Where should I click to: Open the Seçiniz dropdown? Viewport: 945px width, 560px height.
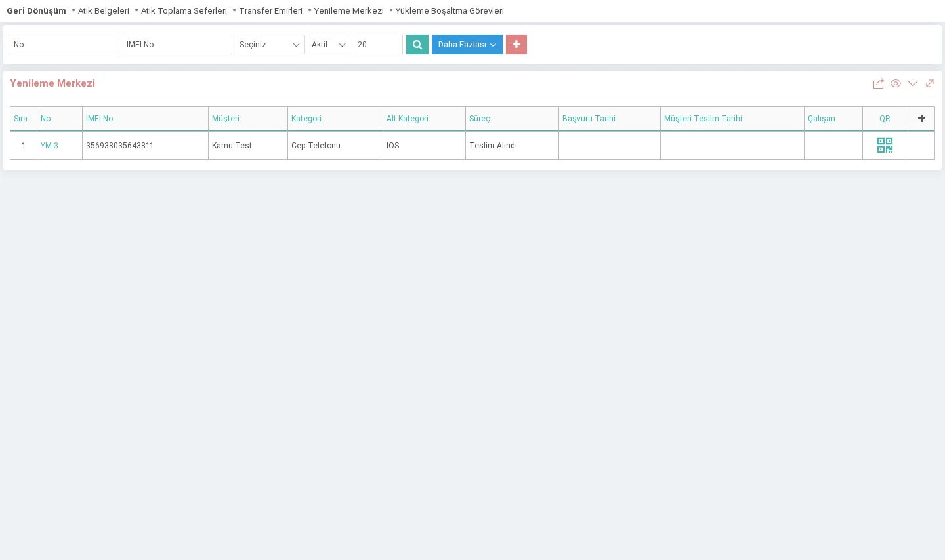[270, 45]
